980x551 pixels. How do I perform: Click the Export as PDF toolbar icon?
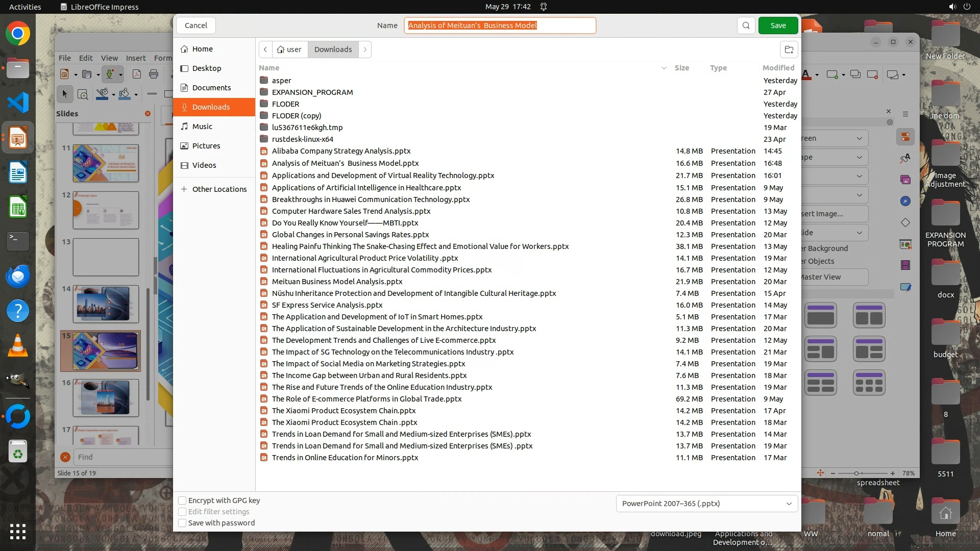[137, 74]
